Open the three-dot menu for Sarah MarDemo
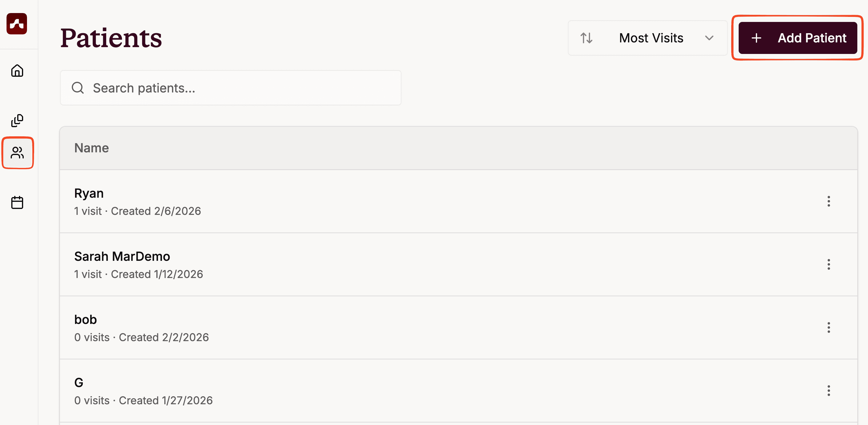 [829, 264]
